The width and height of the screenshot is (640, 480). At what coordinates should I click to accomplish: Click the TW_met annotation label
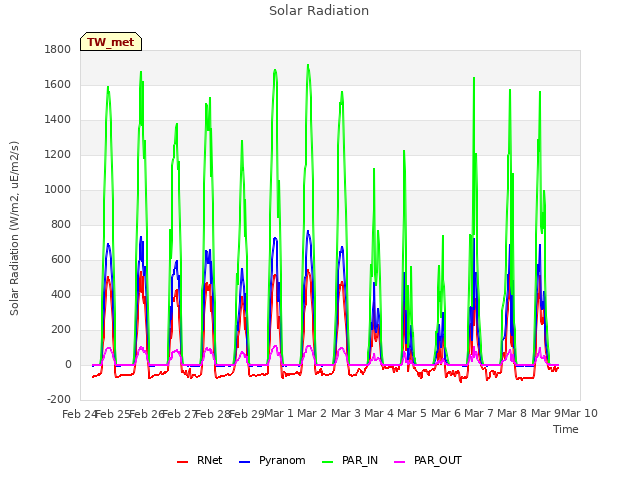click(111, 42)
